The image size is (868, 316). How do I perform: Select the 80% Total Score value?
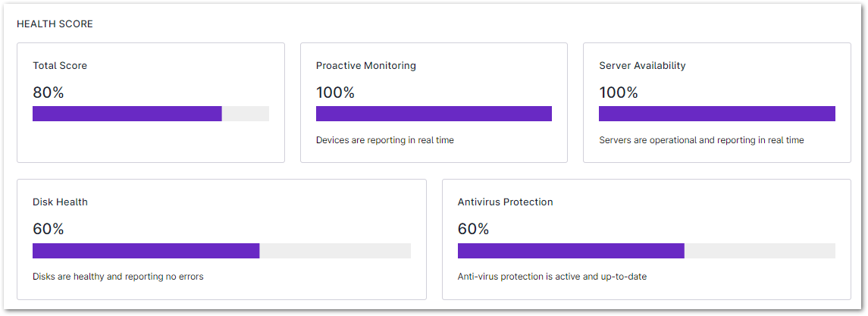(49, 92)
